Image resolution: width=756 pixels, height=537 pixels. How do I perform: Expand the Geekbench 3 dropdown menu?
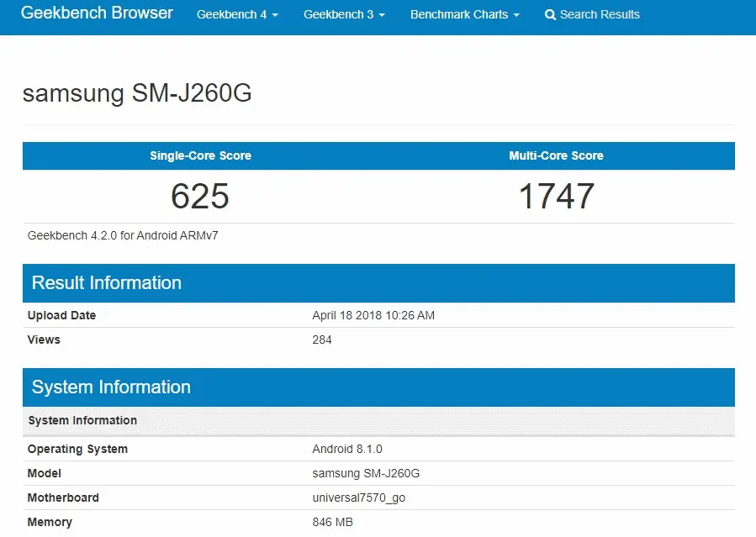tap(344, 14)
